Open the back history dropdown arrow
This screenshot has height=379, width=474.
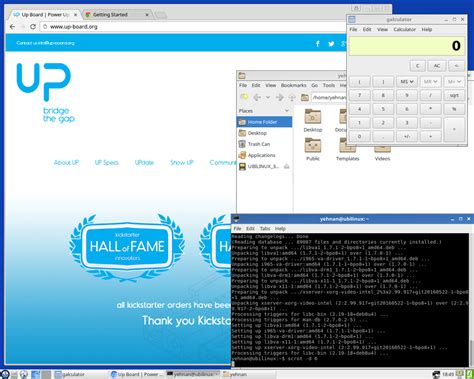(x=268, y=97)
